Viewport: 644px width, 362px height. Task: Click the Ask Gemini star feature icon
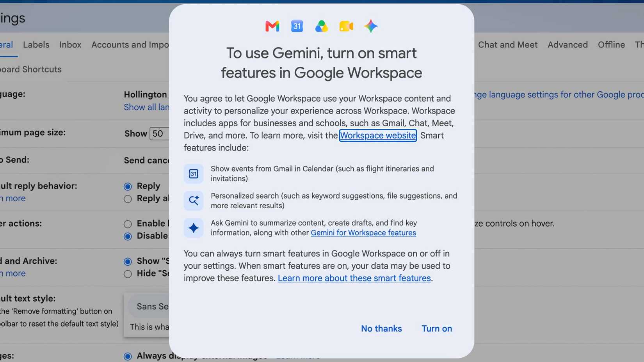click(194, 228)
